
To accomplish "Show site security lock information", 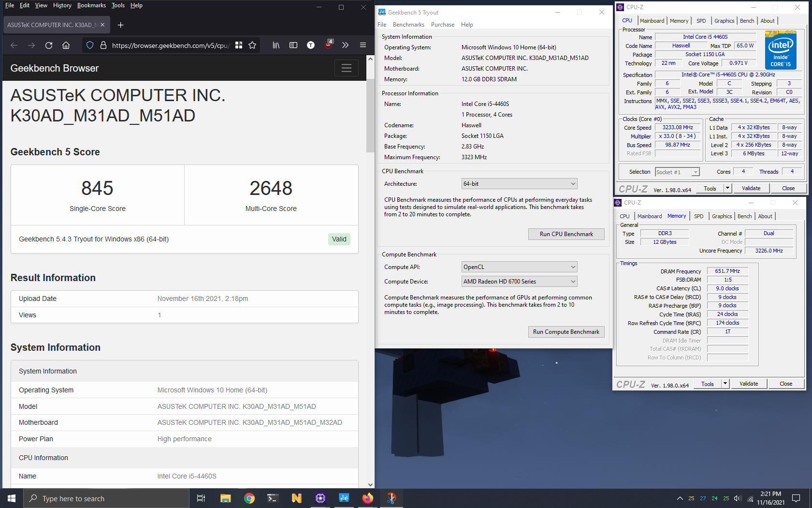I will pos(103,45).
